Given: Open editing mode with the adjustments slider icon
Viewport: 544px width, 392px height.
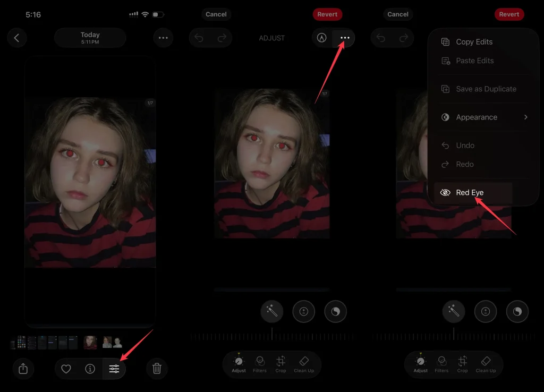Looking at the screenshot, I should (114, 369).
